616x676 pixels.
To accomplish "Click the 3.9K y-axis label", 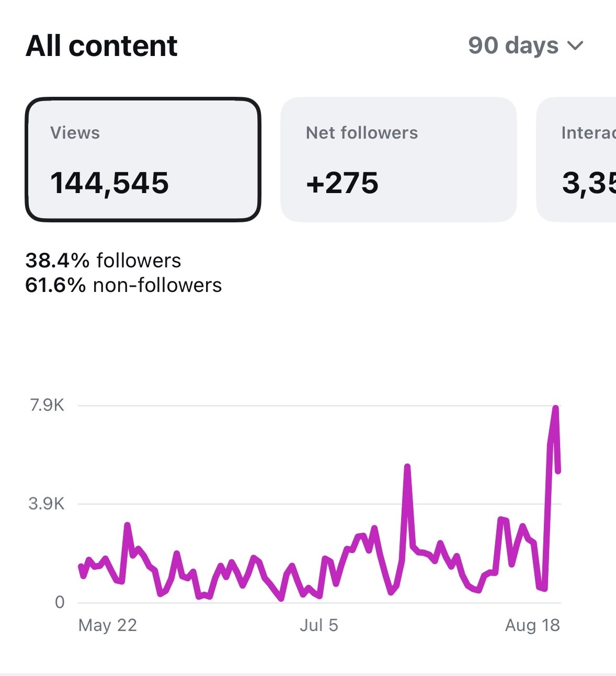I will [47, 504].
